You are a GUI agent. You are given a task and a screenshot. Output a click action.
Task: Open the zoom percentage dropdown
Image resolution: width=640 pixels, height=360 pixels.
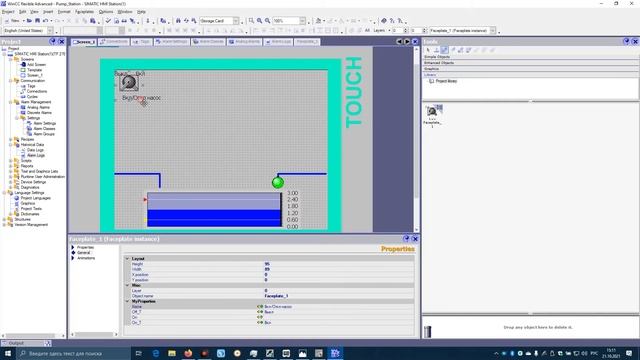coord(302,21)
